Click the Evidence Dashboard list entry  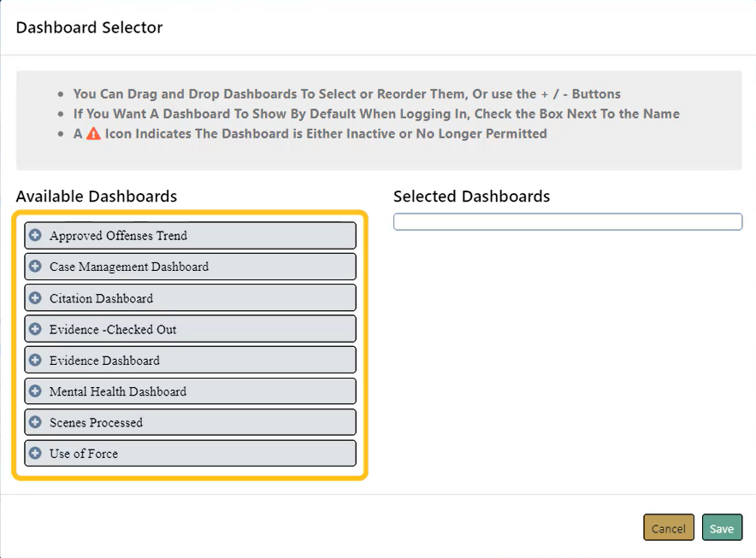point(104,361)
